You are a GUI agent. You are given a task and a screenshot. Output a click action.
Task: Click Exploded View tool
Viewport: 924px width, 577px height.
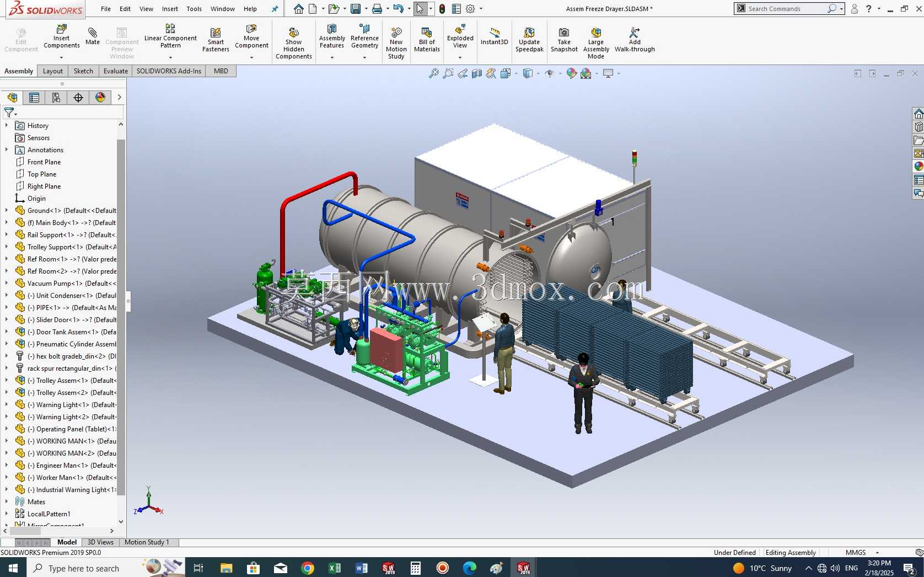pyautogui.click(x=460, y=36)
